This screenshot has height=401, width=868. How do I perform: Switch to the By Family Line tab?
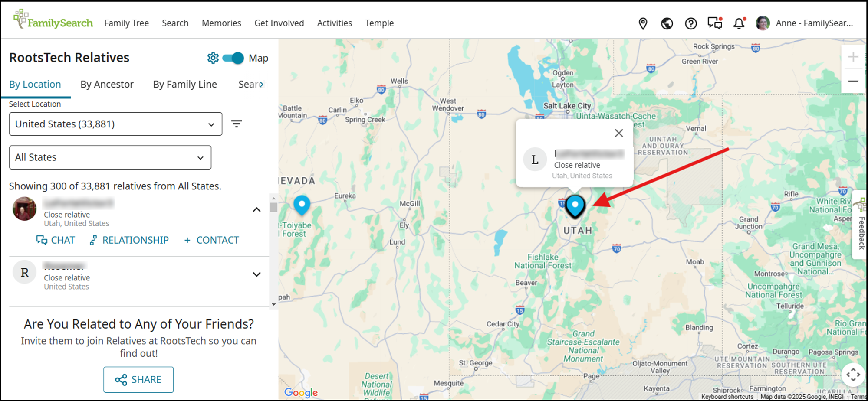click(x=185, y=85)
